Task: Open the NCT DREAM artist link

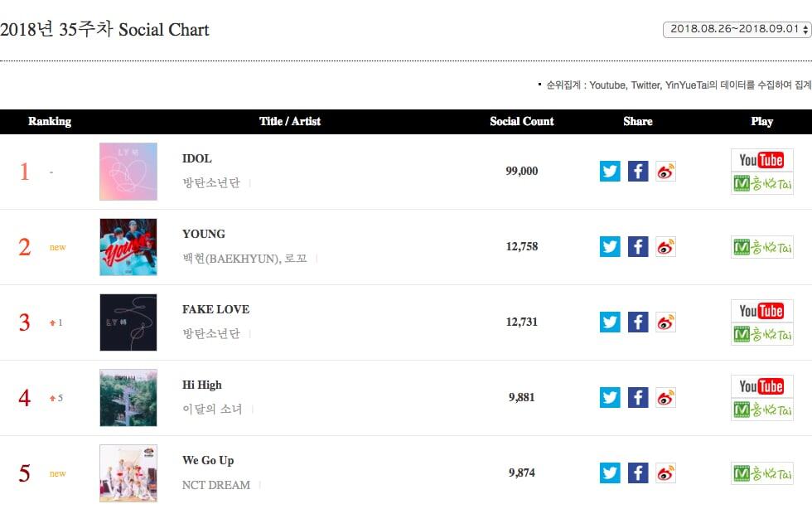Action: pos(217,485)
